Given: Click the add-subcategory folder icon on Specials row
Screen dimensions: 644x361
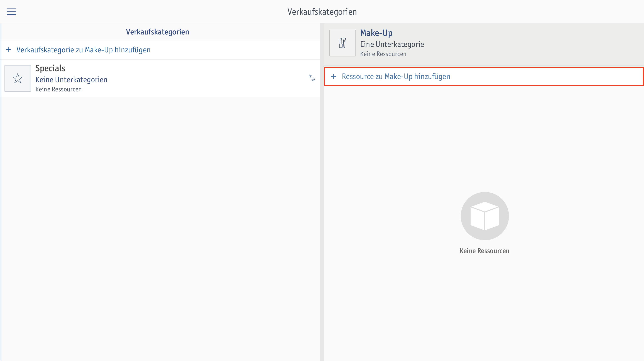Looking at the screenshot, I should click(311, 78).
